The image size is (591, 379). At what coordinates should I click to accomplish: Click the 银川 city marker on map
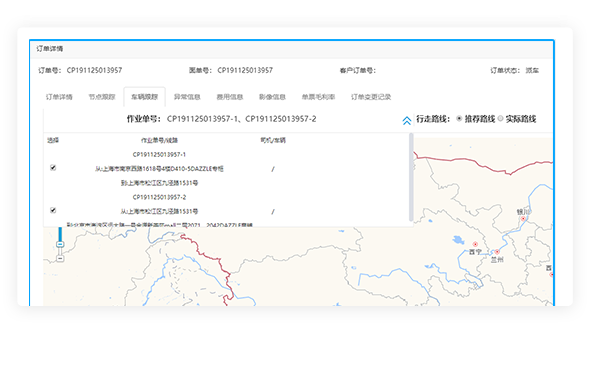point(523,219)
